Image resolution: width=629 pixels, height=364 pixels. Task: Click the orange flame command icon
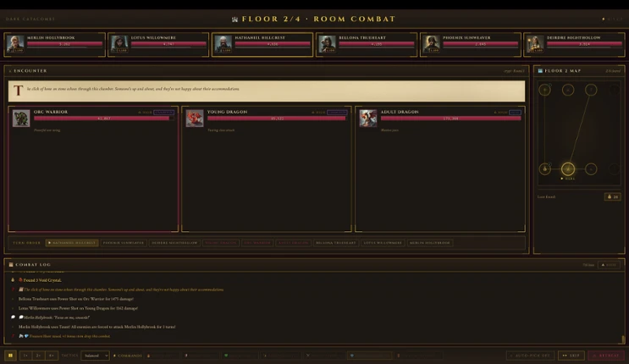[x=148, y=356]
